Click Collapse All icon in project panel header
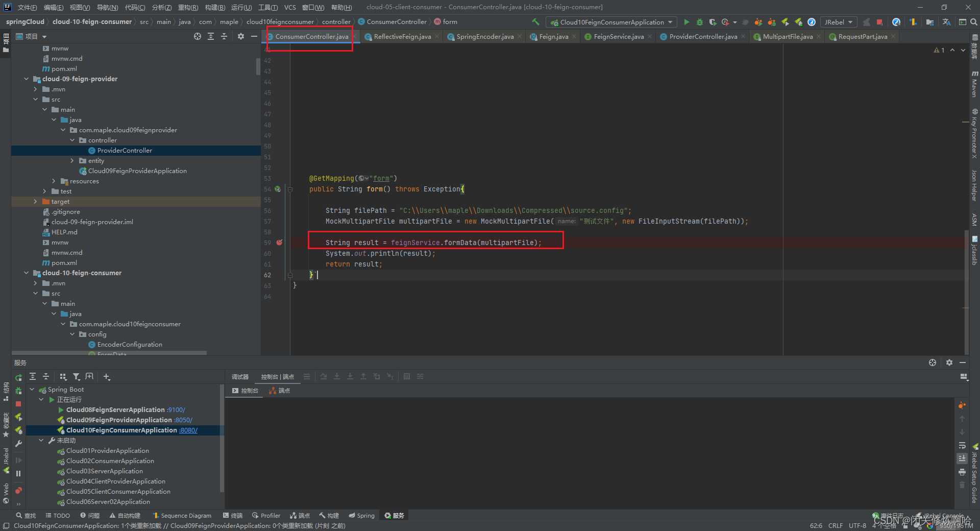 pyautogui.click(x=224, y=36)
